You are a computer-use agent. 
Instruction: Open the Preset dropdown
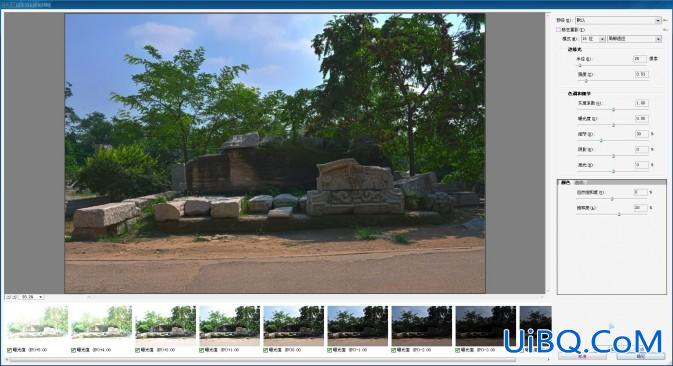618,20
